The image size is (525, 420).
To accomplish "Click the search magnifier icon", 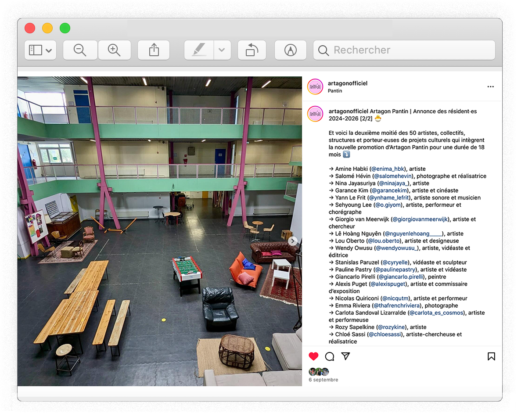I will [324, 50].
